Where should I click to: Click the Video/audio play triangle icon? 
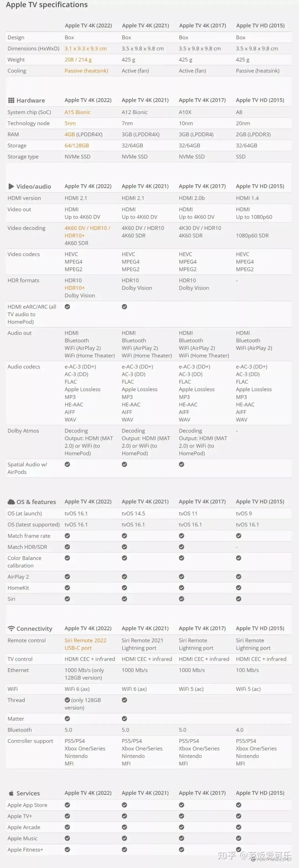(x=11, y=186)
